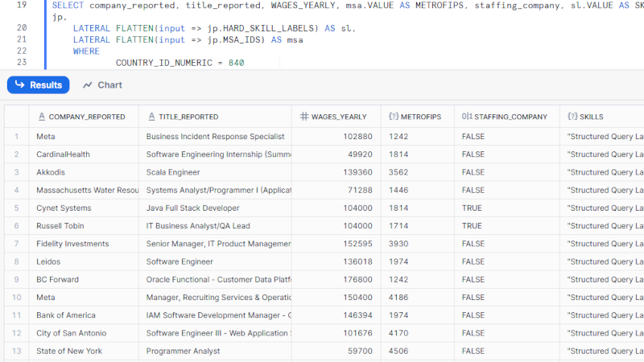644x362 pixels.
Task: Switch to the Chart tab
Action: coord(102,85)
